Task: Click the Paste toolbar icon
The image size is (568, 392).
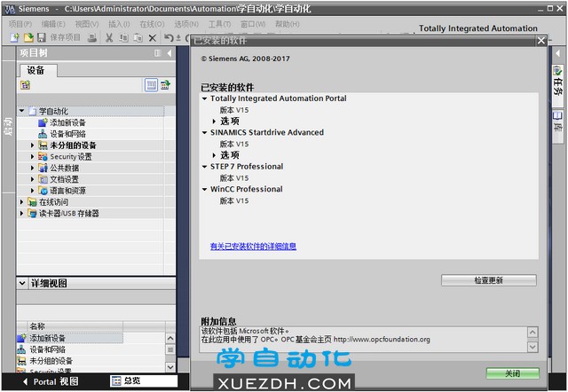Action: point(138,37)
